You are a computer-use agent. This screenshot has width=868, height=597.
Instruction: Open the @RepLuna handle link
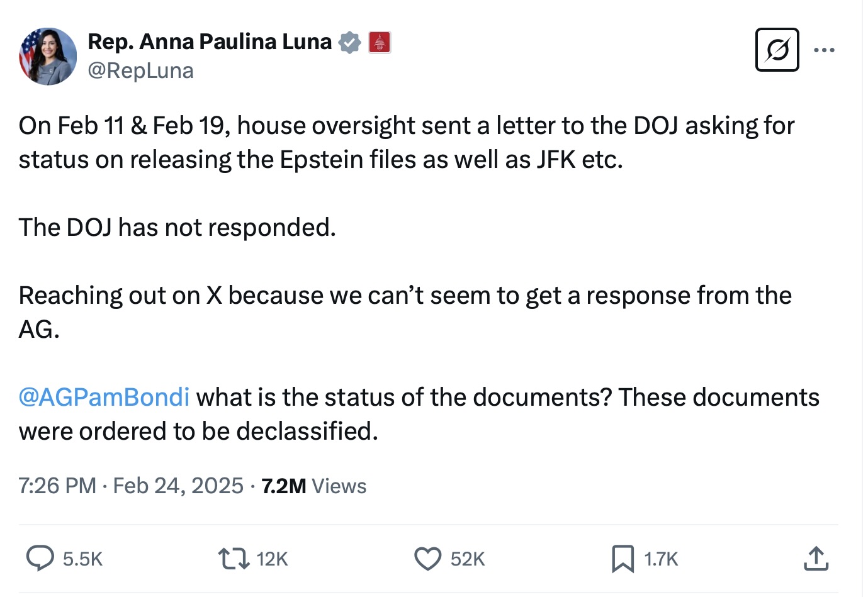(x=140, y=70)
